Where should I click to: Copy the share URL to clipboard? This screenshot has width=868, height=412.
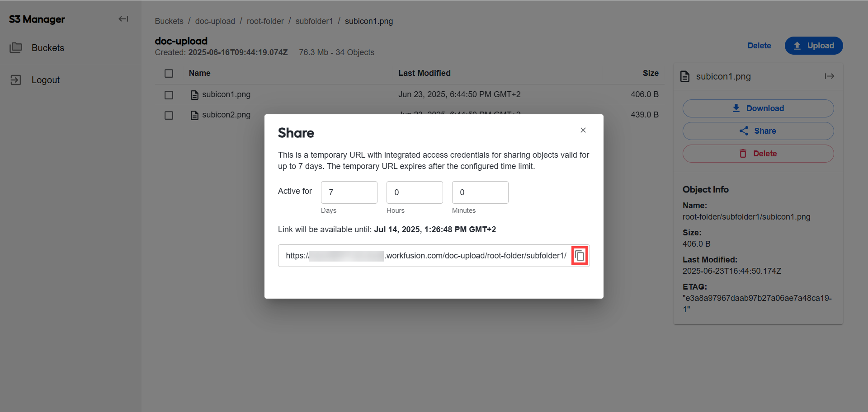click(580, 256)
